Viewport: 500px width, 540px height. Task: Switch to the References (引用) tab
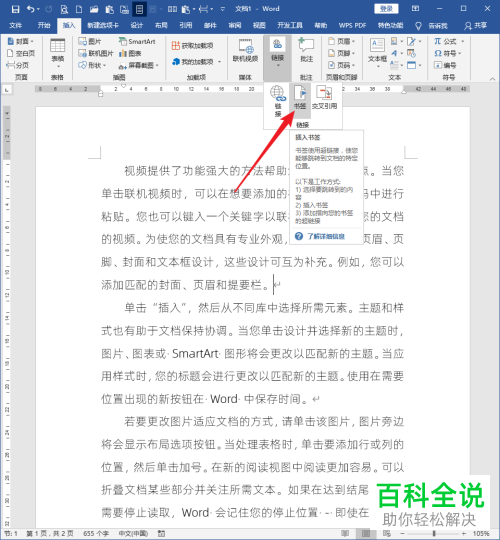186,25
